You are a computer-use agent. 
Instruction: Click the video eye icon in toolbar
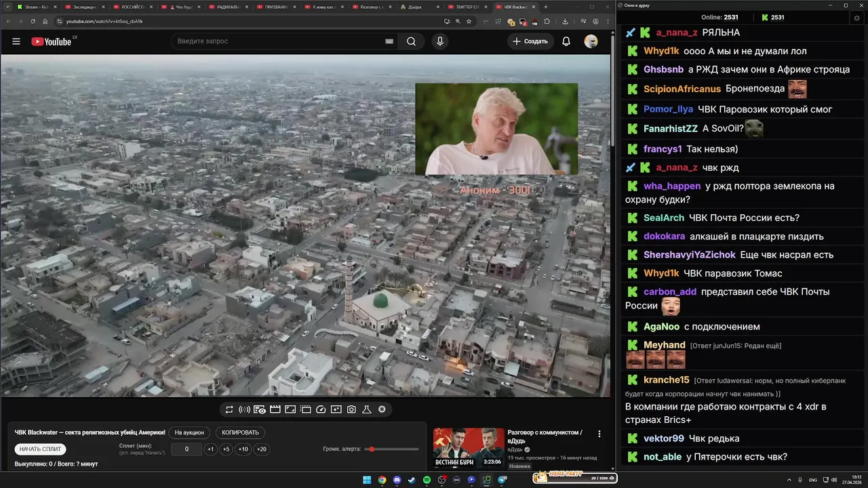pos(260,409)
